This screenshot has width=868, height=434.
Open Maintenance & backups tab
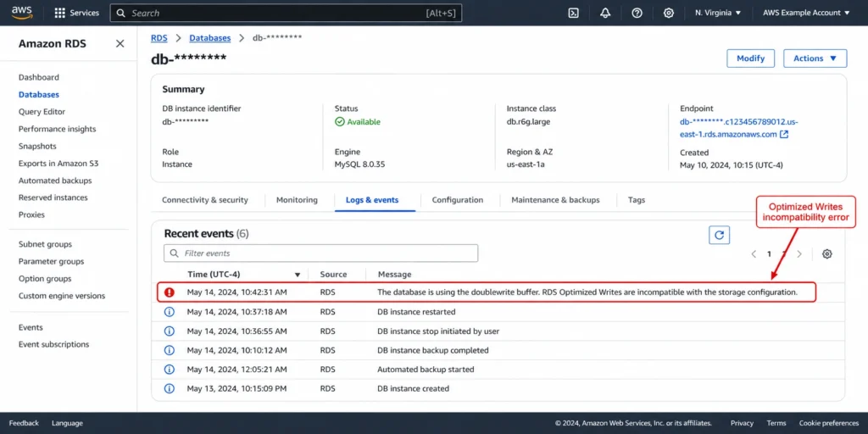(x=555, y=200)
